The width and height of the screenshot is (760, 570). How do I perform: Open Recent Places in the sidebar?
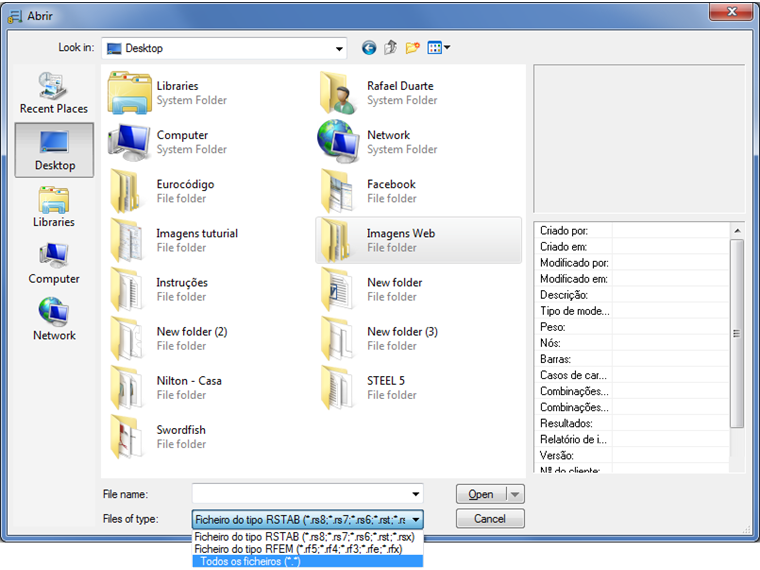pos(54,93)
